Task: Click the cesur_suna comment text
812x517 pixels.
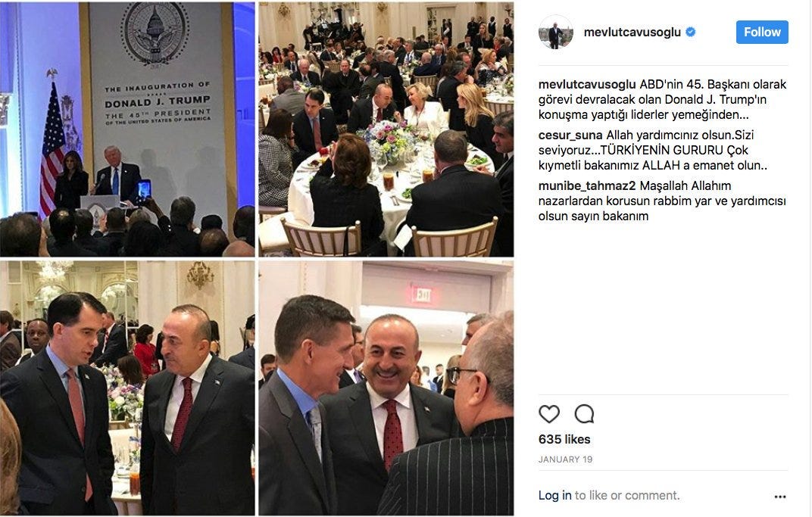Action: 653,150
